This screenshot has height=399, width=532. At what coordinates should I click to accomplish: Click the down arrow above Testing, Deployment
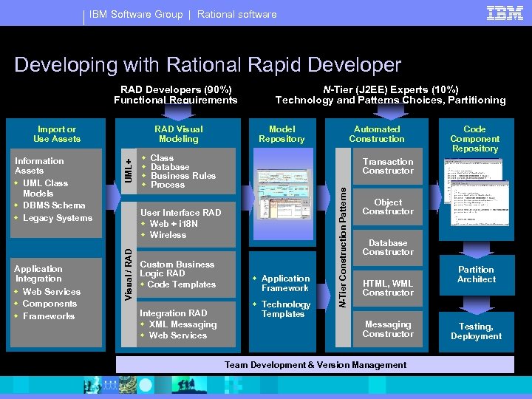(x=477, y=305)
